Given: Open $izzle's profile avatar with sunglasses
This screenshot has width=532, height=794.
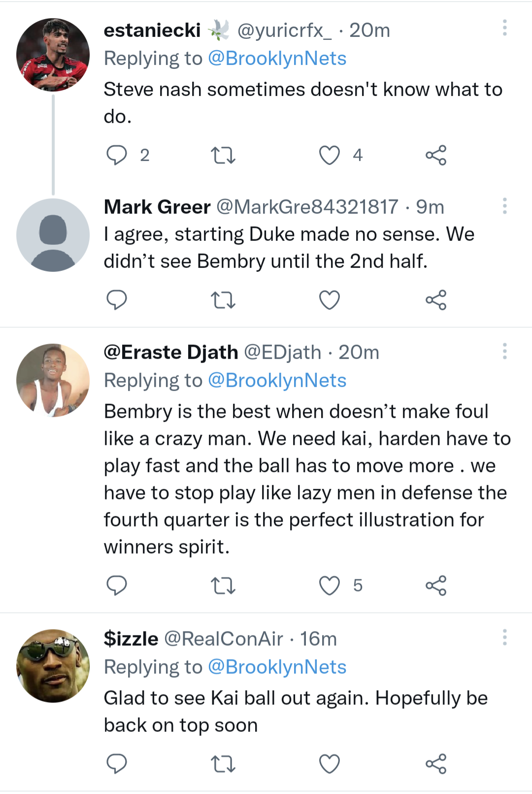Looking at the screenshot, I should [53, 665].
